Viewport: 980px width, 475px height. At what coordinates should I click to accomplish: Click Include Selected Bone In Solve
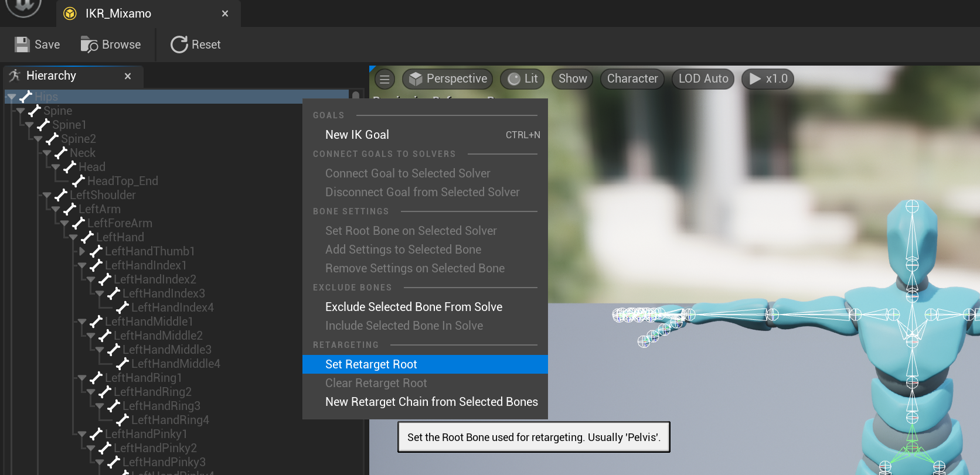pyautogui.click(x=425, y=326)
